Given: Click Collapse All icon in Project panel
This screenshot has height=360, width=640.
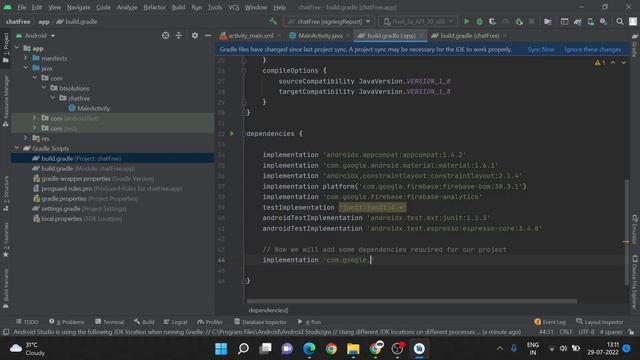Looking at the screenshot, I should point(179,36).
